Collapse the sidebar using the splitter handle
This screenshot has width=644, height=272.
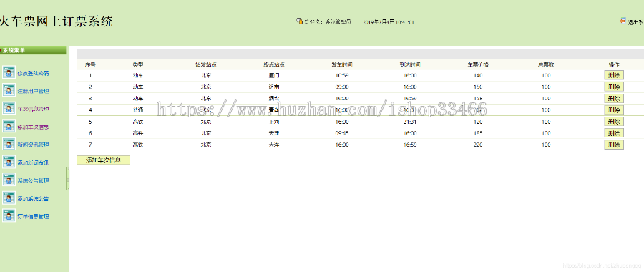tap(68, 178)
